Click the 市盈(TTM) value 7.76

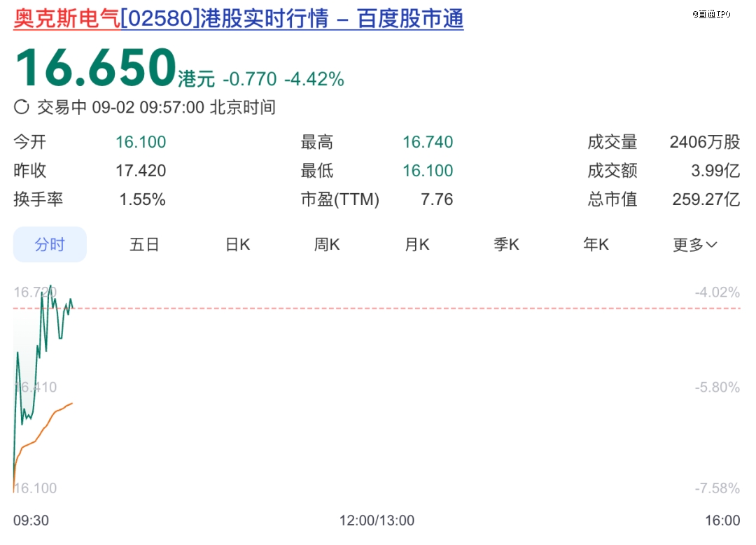pos(437,199)
